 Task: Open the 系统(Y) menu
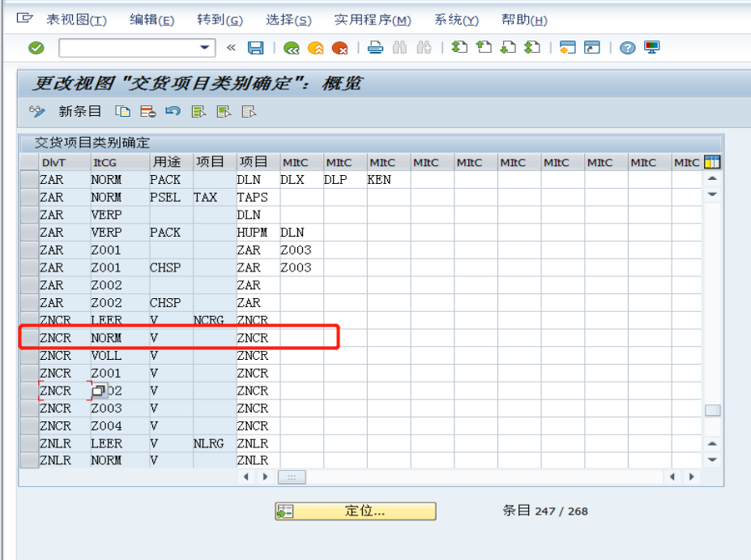pyautogui.click(x=456, y=19)
